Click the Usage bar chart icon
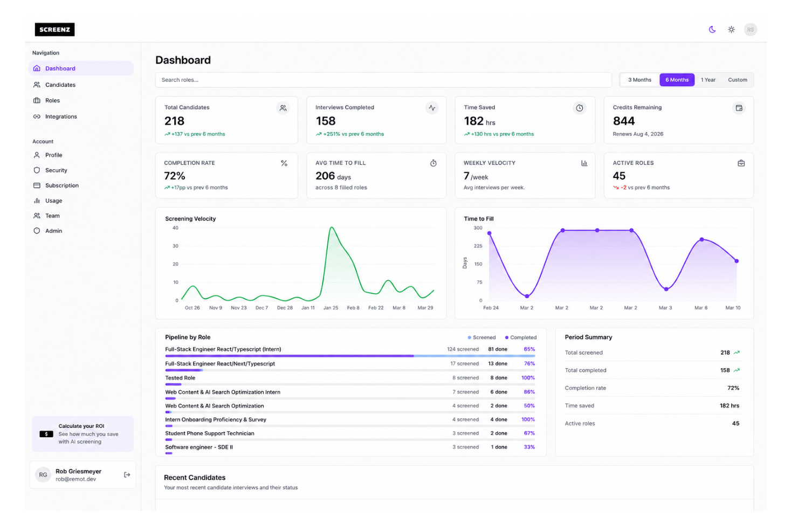798x532 pixels. coord(37,201)
